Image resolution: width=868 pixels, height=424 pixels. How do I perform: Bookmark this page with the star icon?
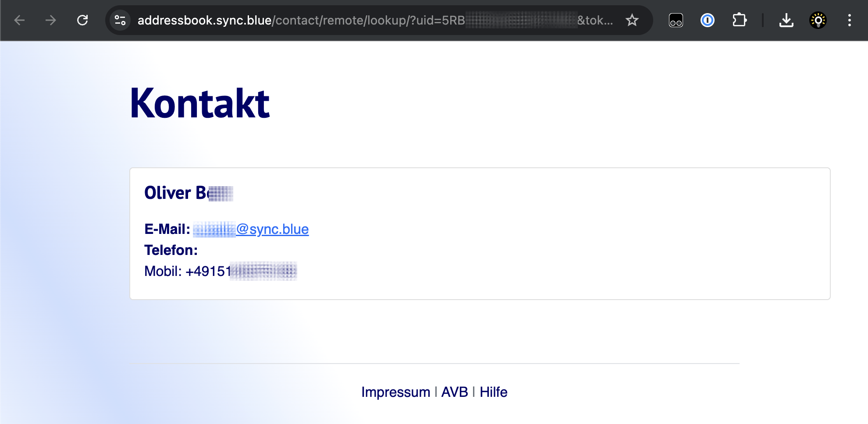point(632,20)
